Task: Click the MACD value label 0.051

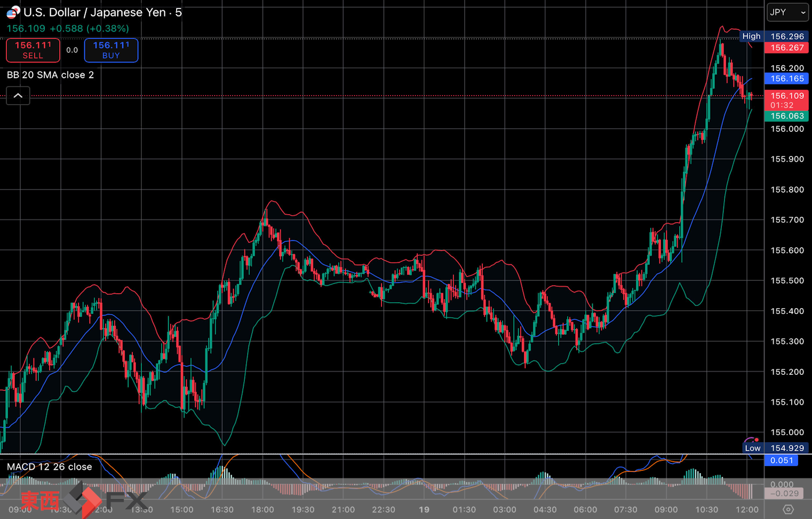Action: [x=782, y=460]
